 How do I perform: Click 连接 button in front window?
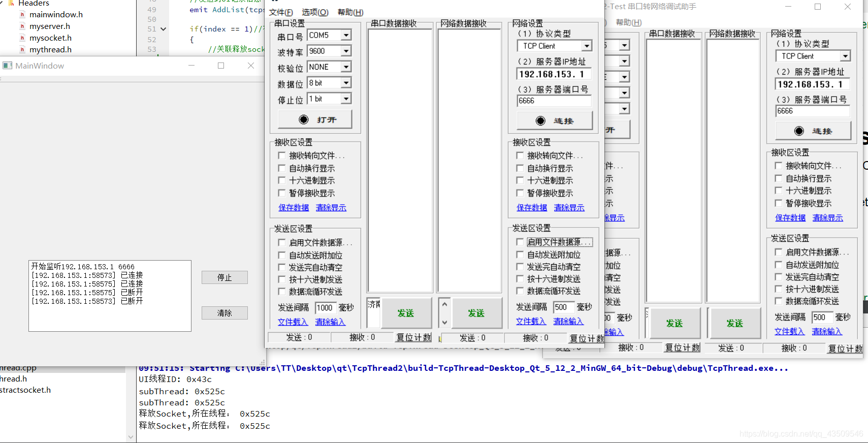click(555, 120)
